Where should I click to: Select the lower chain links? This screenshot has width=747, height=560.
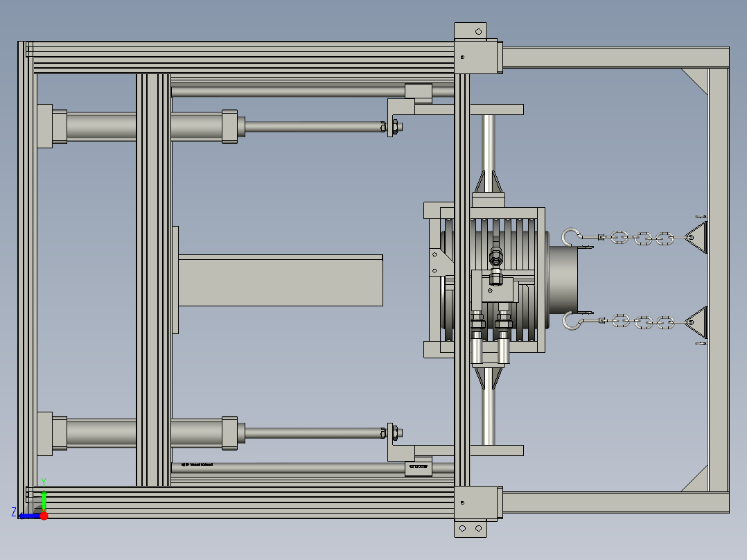click(x=642, y=322)
